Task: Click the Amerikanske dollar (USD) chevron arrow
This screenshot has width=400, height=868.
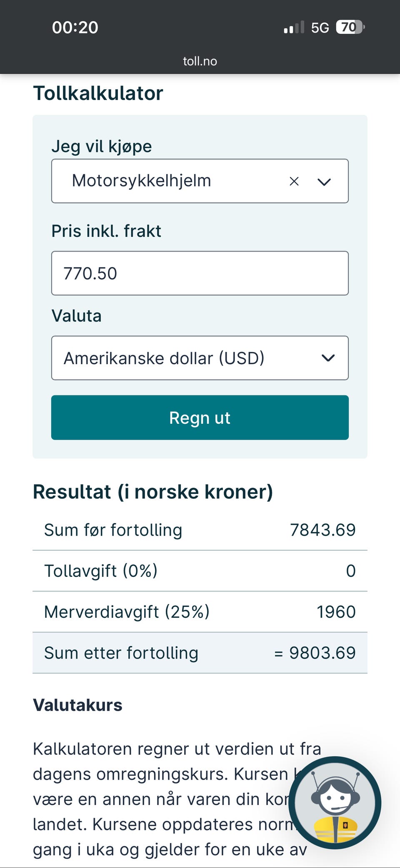Action: (328, 358)
